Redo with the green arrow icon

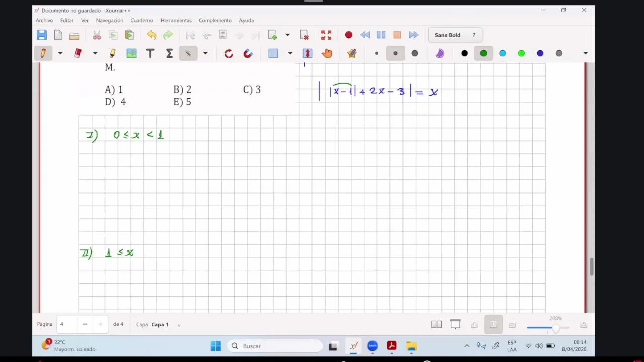(x=168, y=35)
